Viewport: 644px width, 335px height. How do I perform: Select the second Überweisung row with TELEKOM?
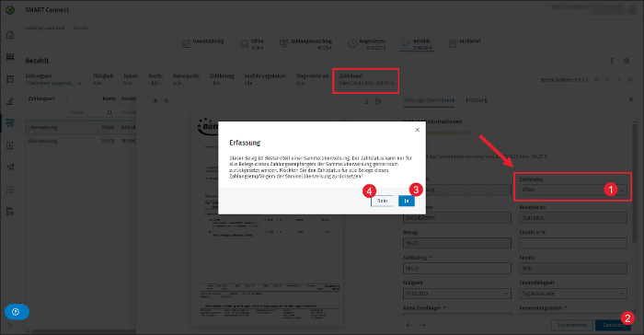click(x=81, y=141)
